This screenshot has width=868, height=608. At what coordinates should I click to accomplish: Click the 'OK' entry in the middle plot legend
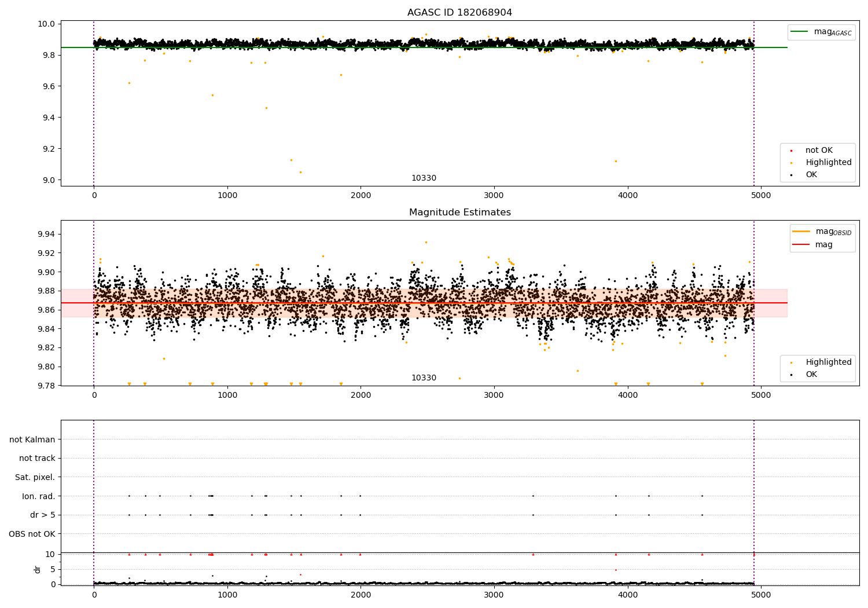point(811,375)
